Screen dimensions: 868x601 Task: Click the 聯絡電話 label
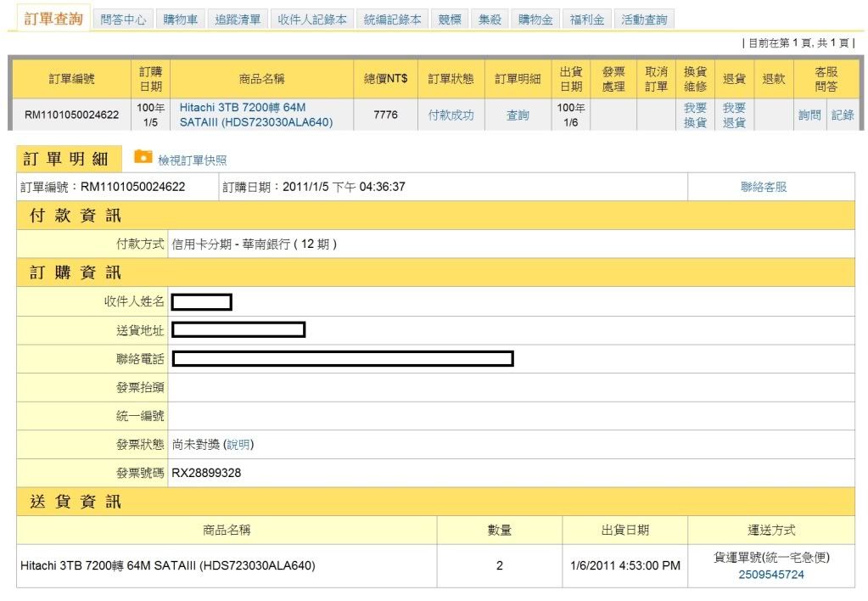[141, 359]
